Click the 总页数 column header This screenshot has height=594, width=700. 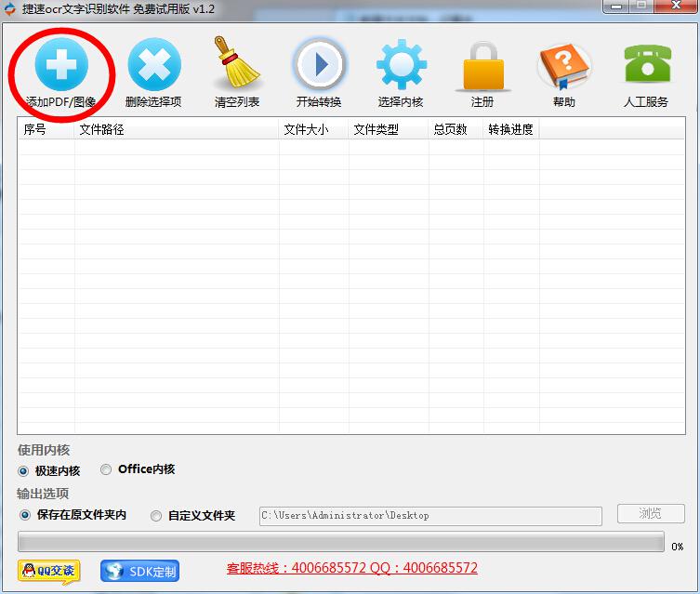point(456,129)
